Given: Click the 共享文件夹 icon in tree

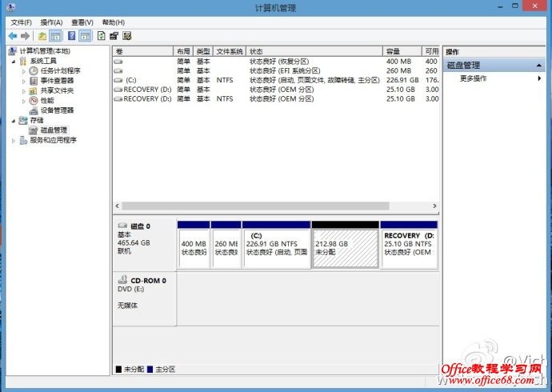Looking at the screenshot, I should point(34,90).
